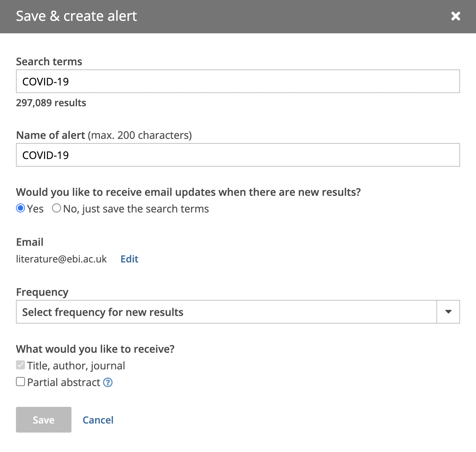Click the 'Partial abstract' label text
Screen dimensions: 476x452
tap(64, 383)
